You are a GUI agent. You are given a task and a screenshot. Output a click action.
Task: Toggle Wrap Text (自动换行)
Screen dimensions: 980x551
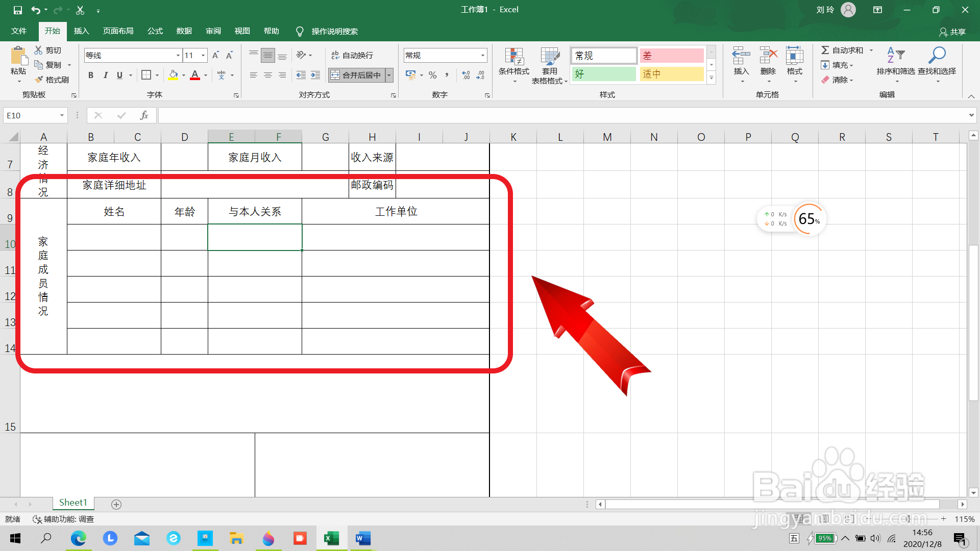coord(352,55)
